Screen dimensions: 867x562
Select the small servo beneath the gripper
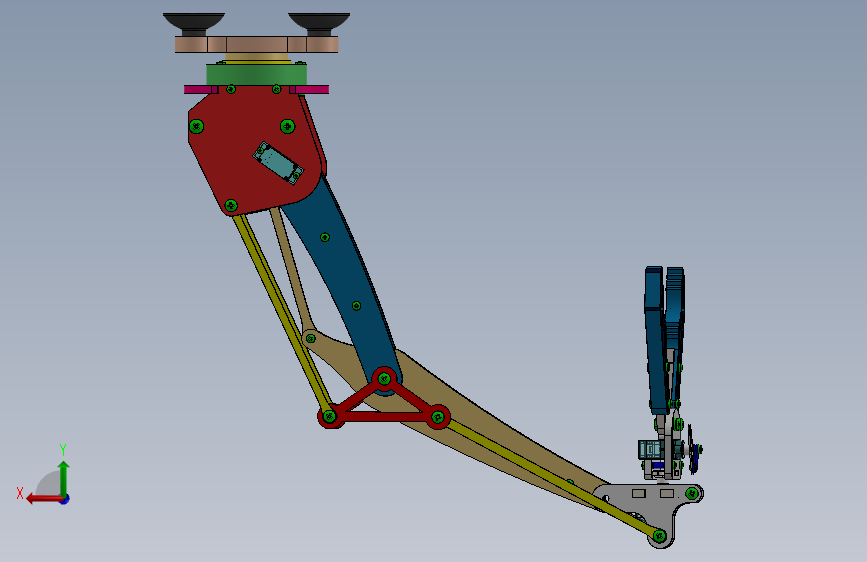(651, 450)
